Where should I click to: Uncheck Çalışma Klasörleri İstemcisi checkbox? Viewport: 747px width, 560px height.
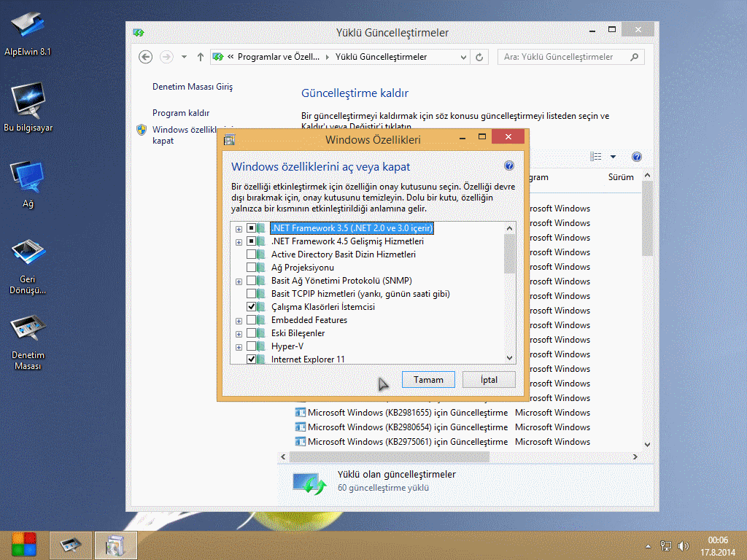pos(252,307)
